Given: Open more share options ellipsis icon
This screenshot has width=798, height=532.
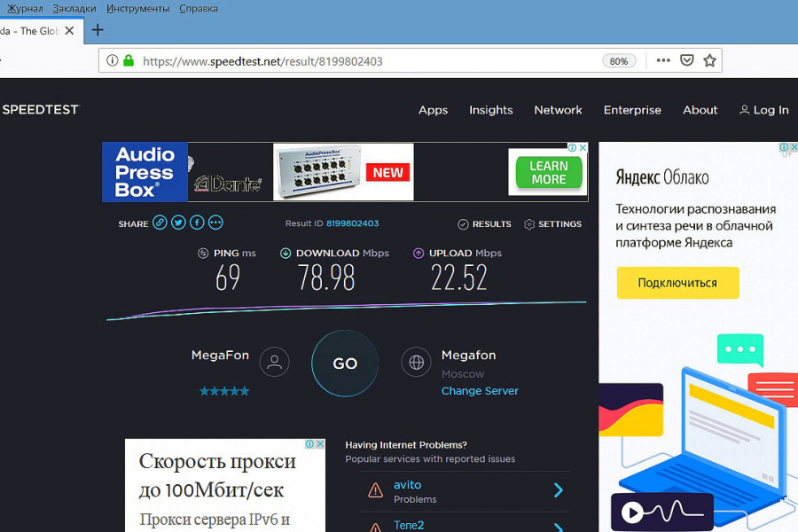Looking at the screenshot, I should pyautogui.click(x=215, y=223).
